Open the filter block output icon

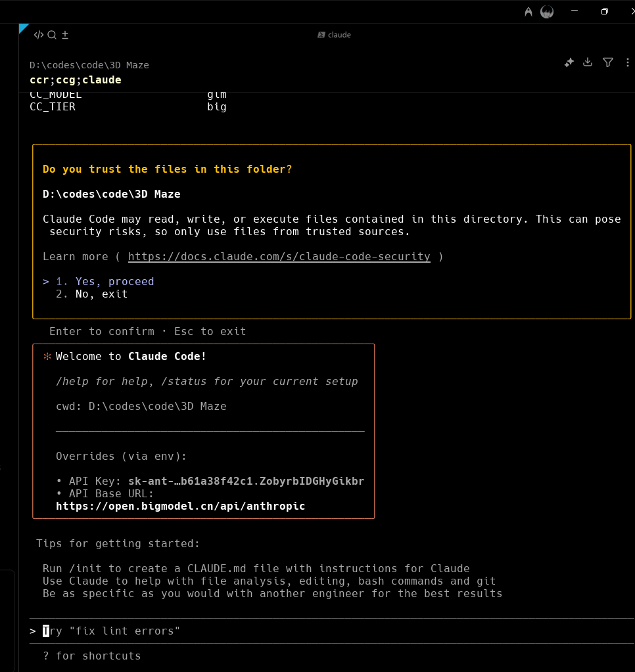tap(608, 62)
